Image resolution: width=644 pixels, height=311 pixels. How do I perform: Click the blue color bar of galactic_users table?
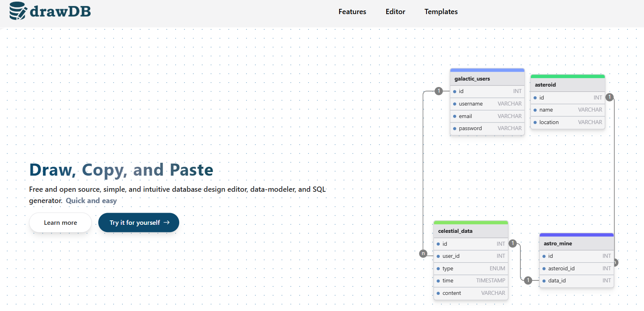click(487, 70)
